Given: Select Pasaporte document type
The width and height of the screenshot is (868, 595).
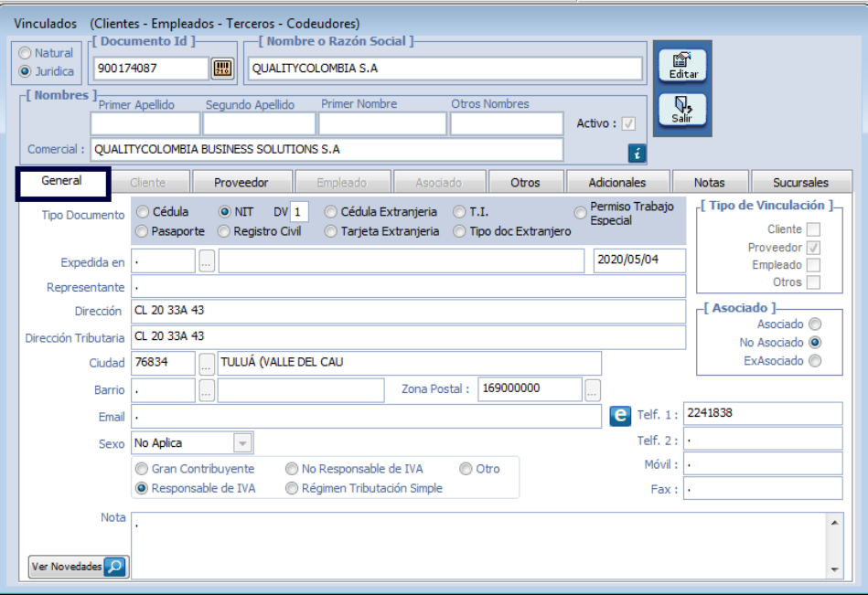Looking at the screenshot, I should (x=142, y=231).
